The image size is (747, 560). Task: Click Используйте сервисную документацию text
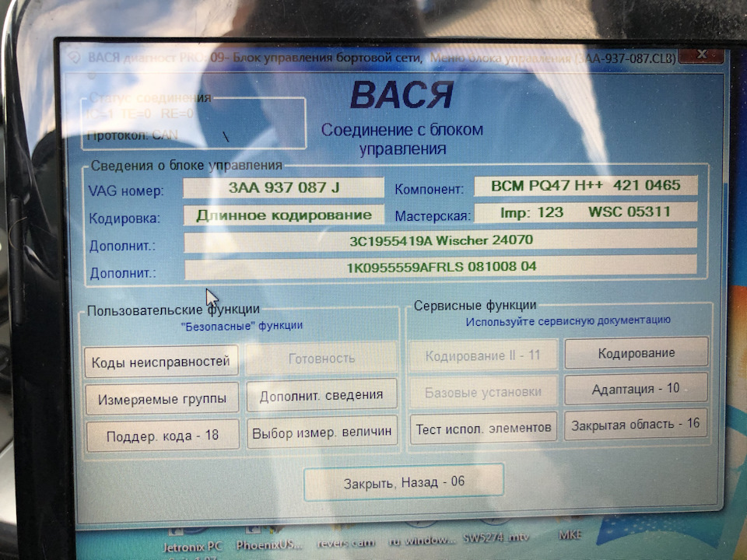568,321
